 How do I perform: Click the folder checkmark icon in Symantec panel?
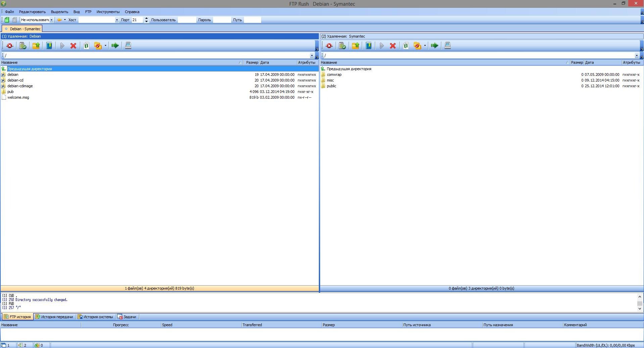coord(417,46)
